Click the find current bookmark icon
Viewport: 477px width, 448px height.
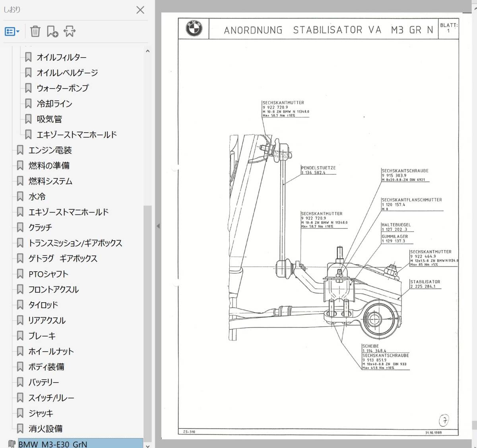click(70, 31)
